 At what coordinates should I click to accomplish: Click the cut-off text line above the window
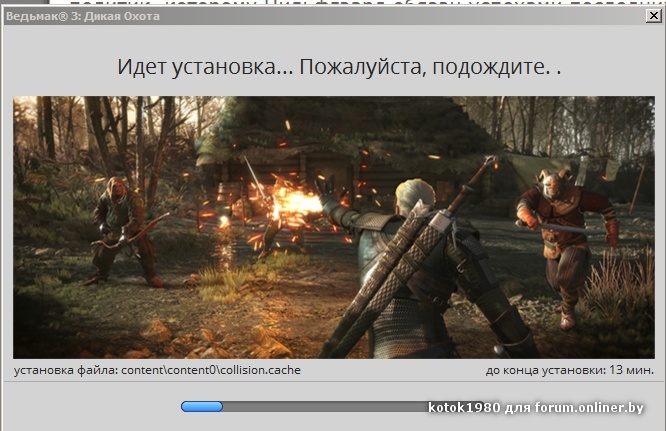coord(330,4)
